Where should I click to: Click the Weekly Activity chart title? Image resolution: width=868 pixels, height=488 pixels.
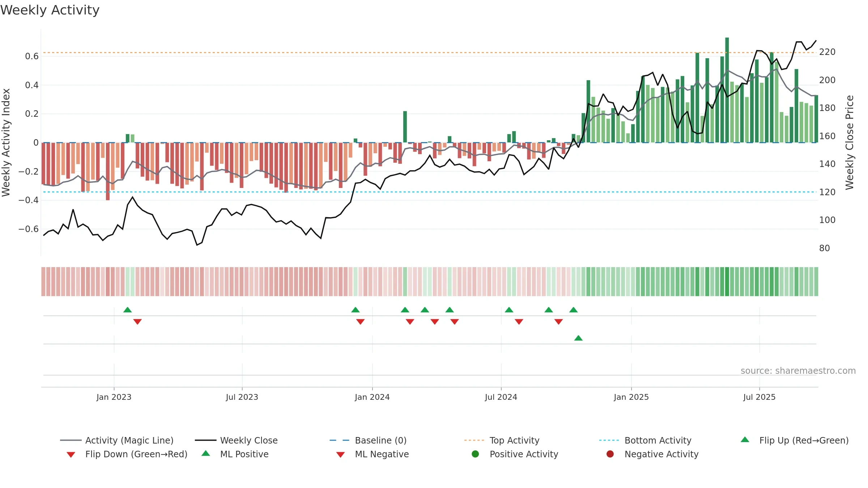pos(50,10)
